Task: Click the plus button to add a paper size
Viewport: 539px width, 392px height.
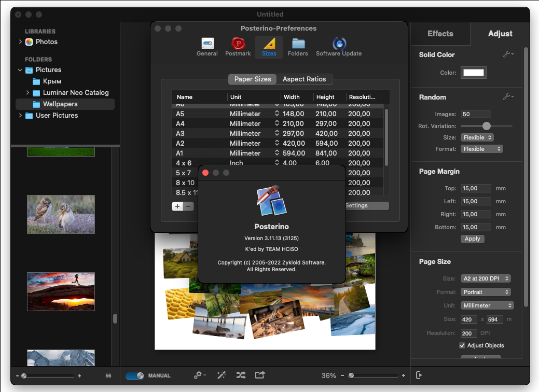Action: pyautogui.click(x=177, y=206)
